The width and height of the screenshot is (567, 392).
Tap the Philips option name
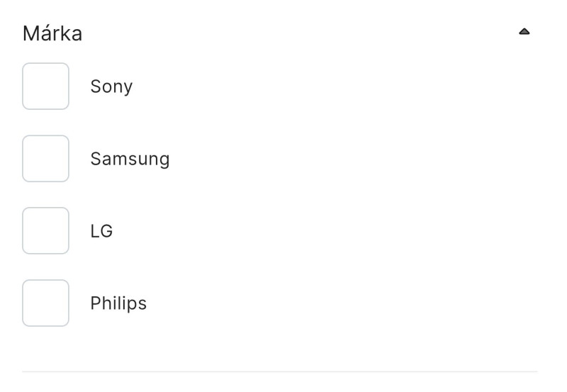pyautogui.click(x=118, y=303)
